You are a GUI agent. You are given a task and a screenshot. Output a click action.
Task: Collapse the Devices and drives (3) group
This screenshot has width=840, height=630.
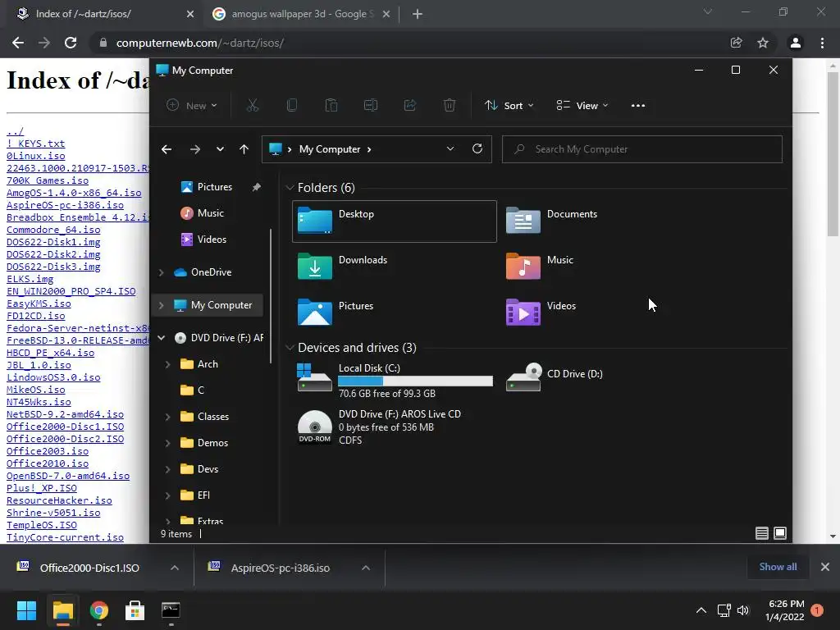(x=290, y=348)
